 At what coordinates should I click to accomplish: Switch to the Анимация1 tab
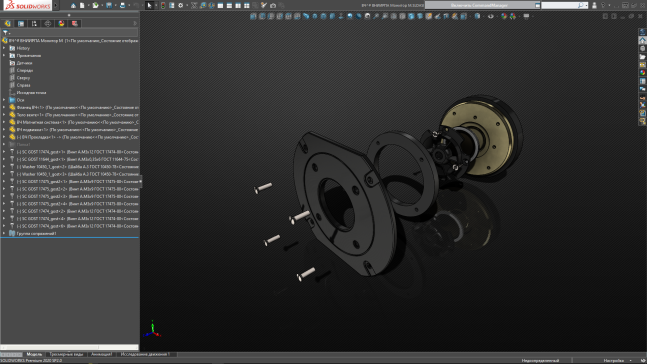102,354
